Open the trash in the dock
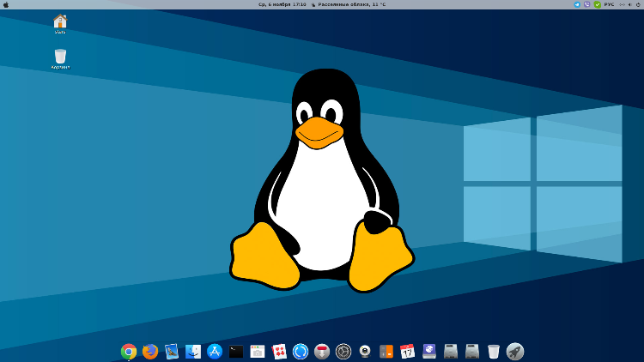Image resolution: width=644 pixels, height=362 pixels. point(494,351)
